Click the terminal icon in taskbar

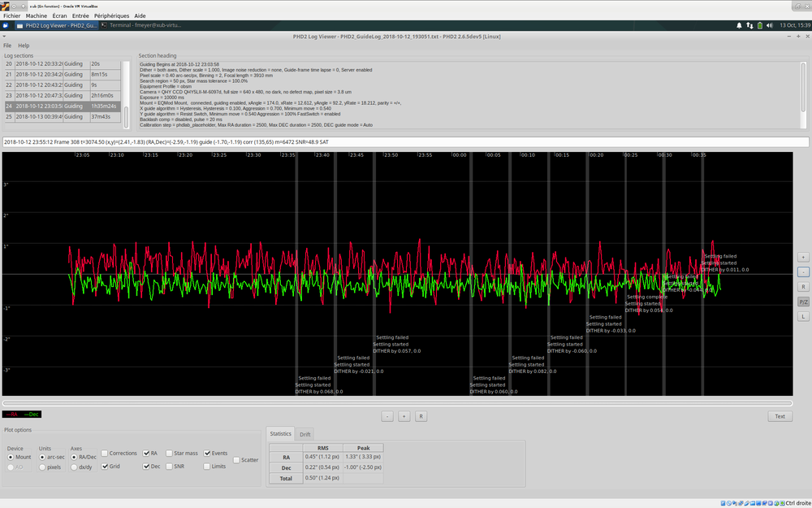(104, 25)
